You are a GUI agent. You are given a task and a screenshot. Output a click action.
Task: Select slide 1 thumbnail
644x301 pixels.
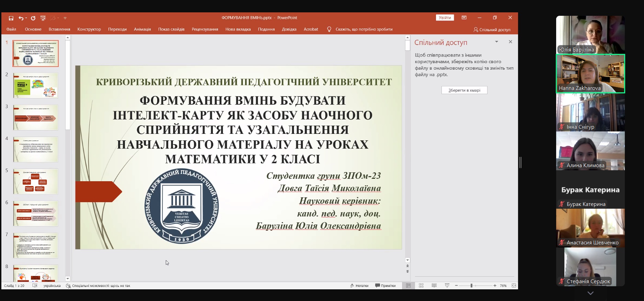click(36, 53)
